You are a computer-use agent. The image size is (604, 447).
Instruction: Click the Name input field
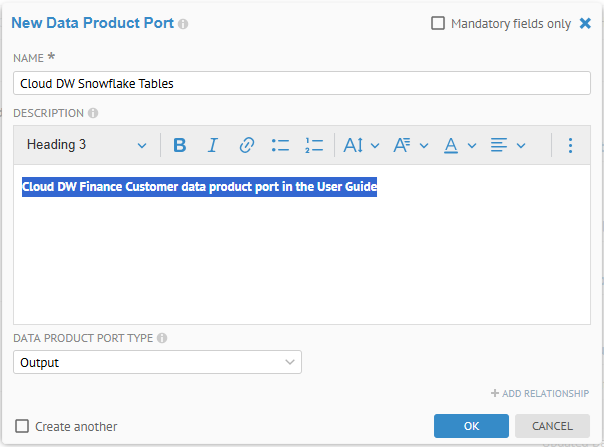pos(302,84)
